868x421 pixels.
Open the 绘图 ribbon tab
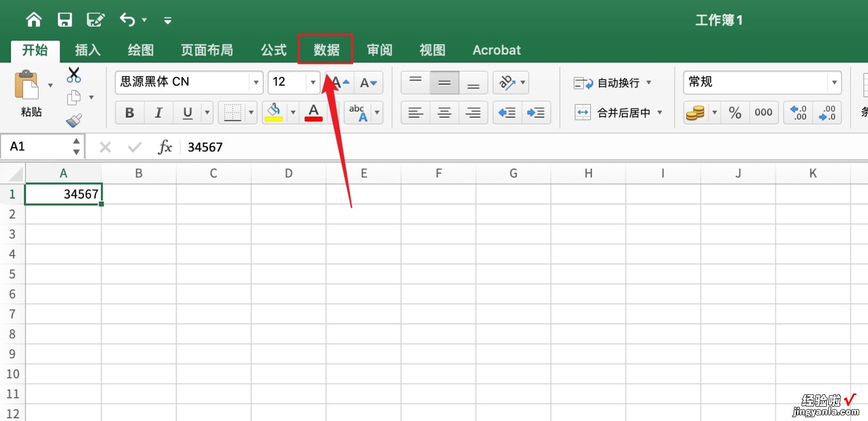(141, 50)
